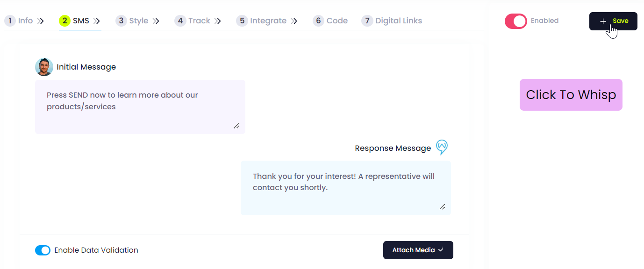Viewport: 644px width, 269px height.
Task: Click inside the Response Message text area
Action: click(x=346, y=188)
